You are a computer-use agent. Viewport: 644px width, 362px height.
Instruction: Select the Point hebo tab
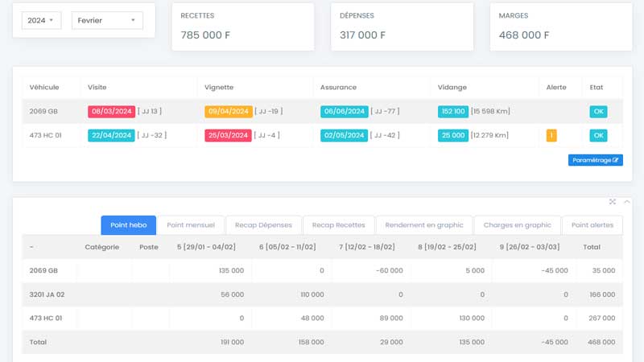[x=127, y=225]
